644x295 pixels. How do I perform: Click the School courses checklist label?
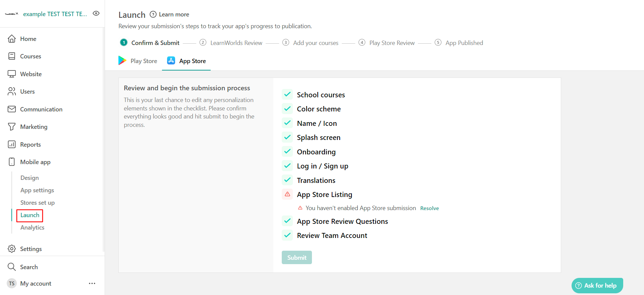321,95
